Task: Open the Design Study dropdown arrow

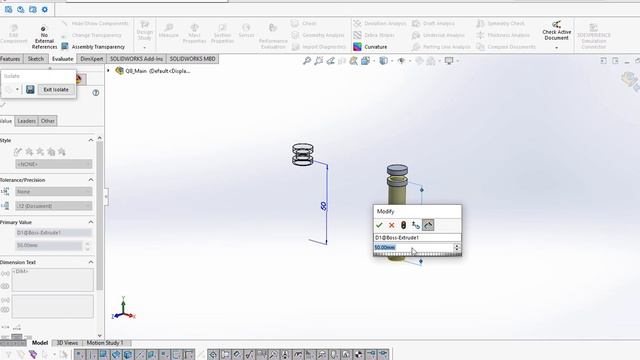Action: tap(144, 48)
